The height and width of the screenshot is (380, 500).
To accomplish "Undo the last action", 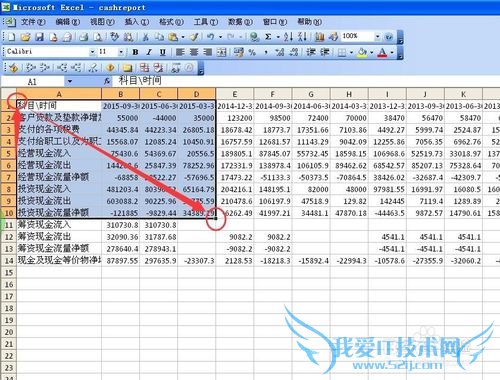I will (x=210, y=37).
